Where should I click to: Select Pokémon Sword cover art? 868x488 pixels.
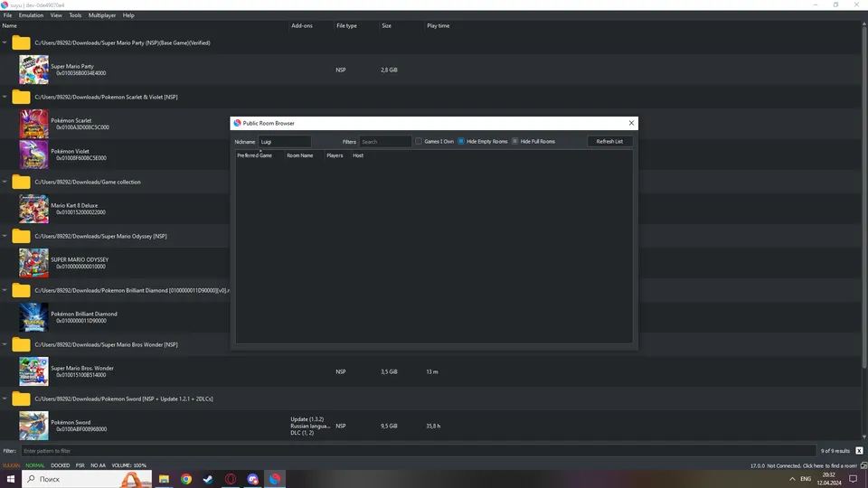[33, 426]
